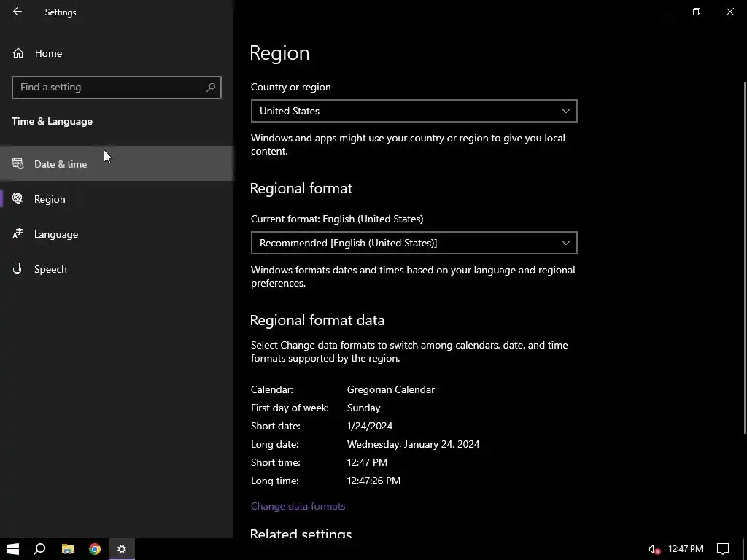
Task: Open the Action Center notification icon
Action: (723, 549)
